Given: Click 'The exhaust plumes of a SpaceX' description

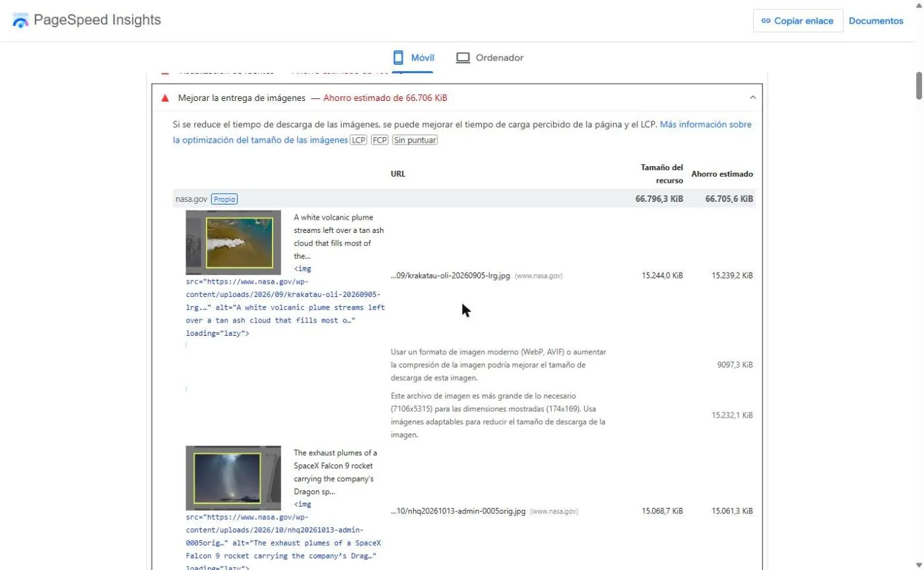Looking at the screenshot, I should 335,472.
